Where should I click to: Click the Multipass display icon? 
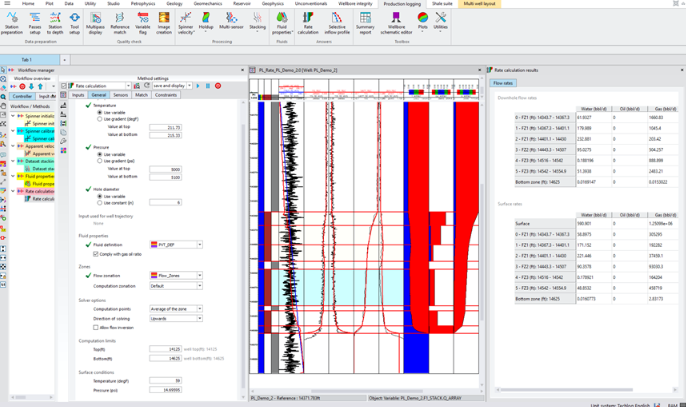click(95, 20)
